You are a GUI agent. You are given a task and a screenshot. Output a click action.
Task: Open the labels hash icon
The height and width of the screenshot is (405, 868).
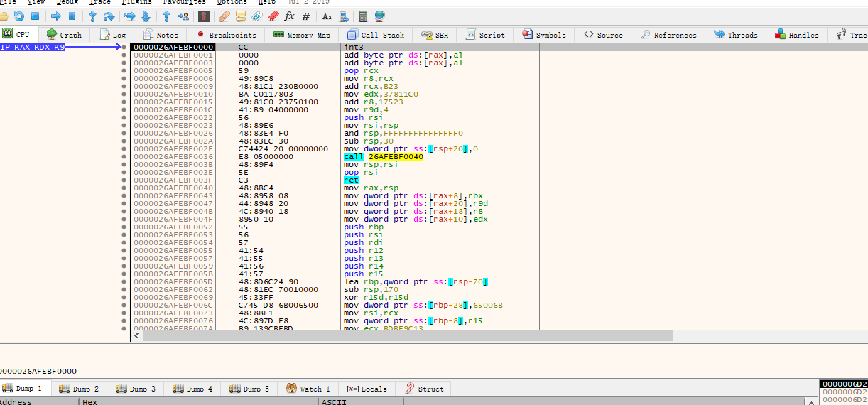click(306, 16)
